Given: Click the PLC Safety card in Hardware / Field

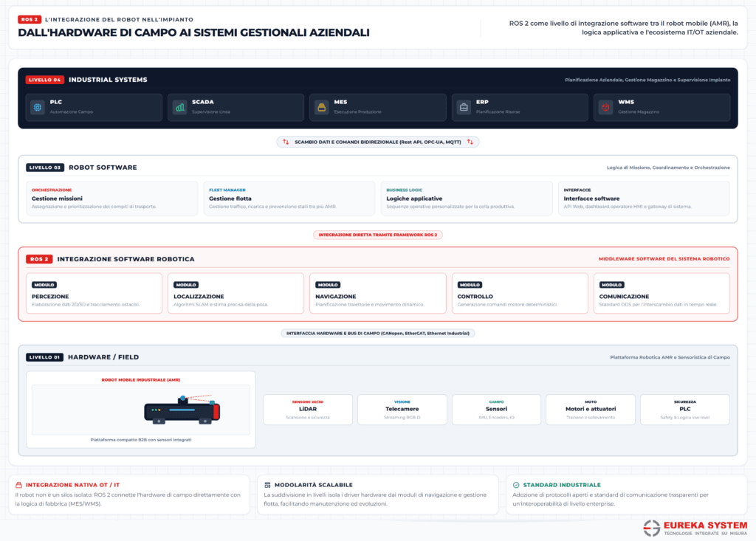Looking at the screenshot, I should (685, 410).
